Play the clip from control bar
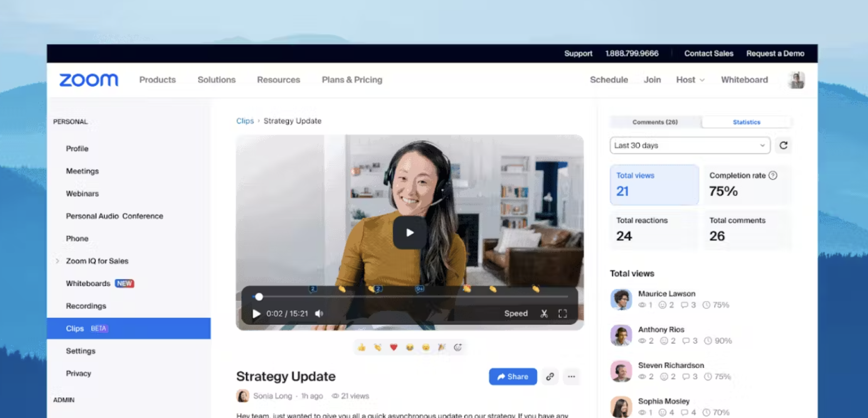The image size is (868, 418). click(x=256, y=314)
